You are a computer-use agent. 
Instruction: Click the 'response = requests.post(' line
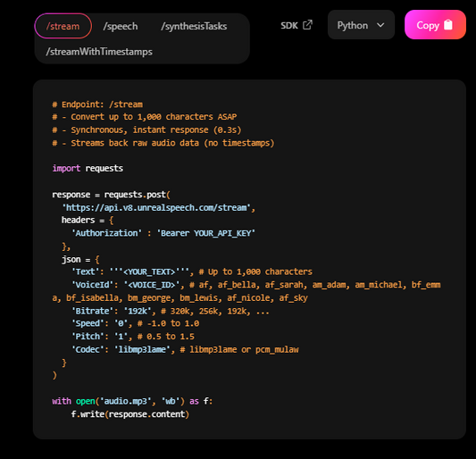[x=112, y=195]
